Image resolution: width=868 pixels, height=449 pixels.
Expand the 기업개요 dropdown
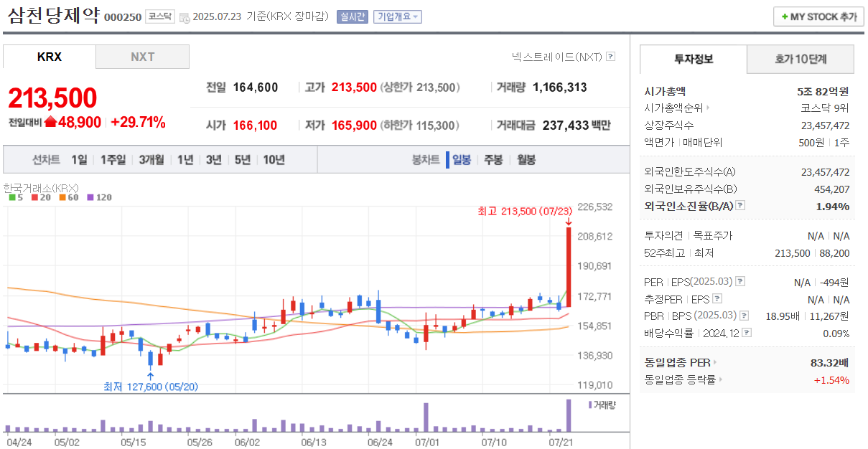pyautogui.click(x=397, y=16)
